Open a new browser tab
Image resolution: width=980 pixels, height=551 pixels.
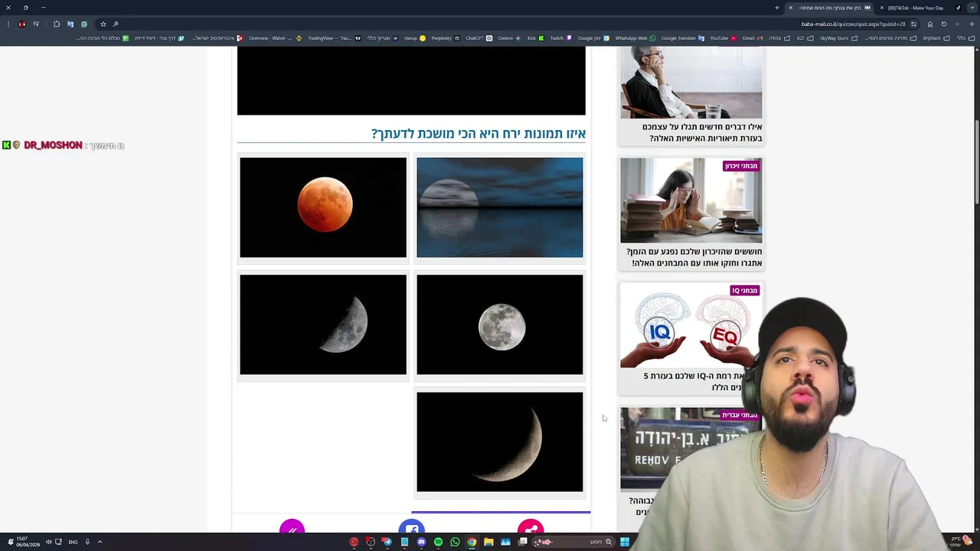click(776, 8)
